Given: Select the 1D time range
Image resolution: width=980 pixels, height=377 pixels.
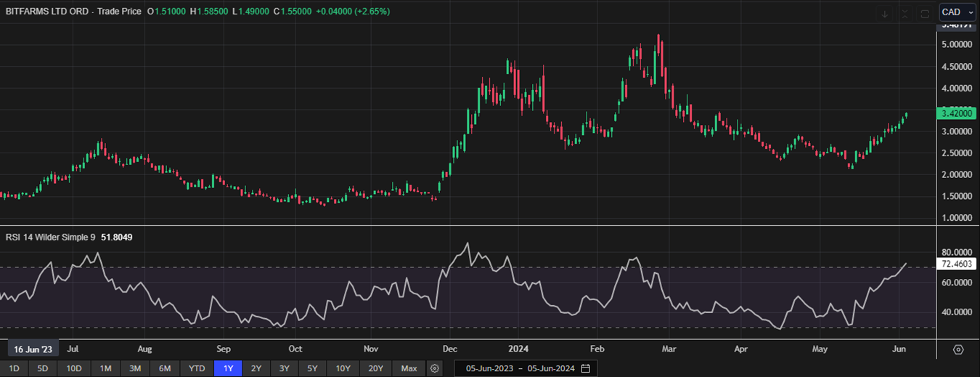Looking at the screenshot, I should 14,368.
